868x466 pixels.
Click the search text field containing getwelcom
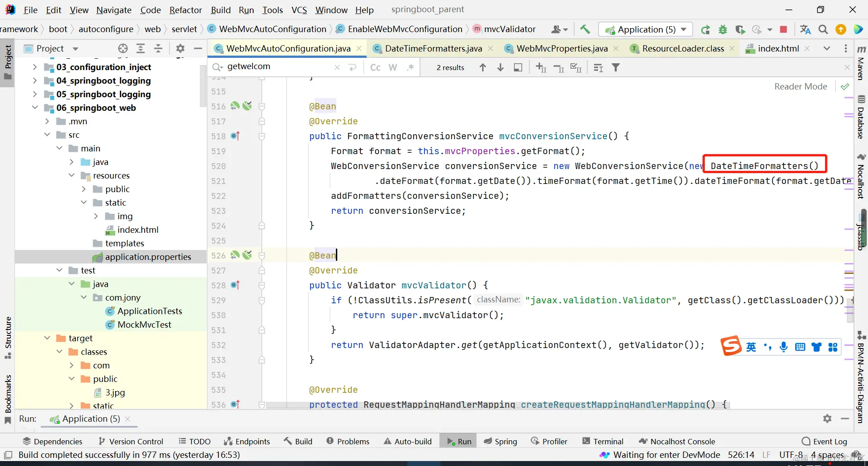click(x=279, y=67)
